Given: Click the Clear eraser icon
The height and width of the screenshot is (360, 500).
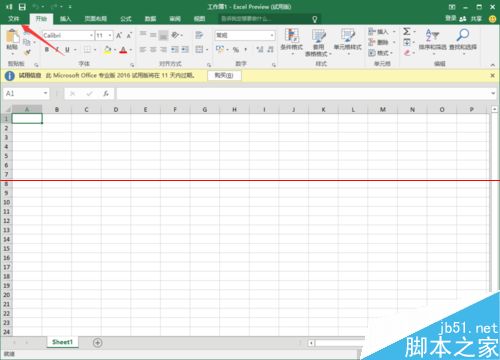Looking at the screenshot, I should click(407, 53).
